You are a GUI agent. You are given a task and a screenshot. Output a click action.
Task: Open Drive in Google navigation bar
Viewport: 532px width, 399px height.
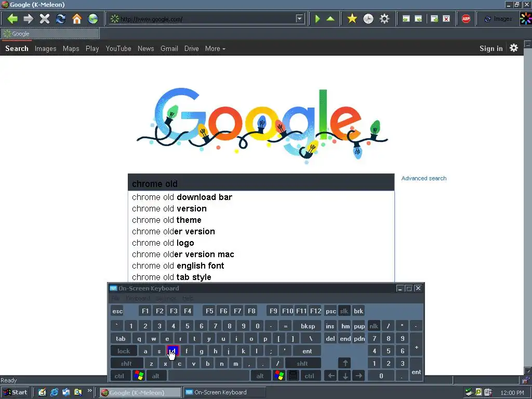[192, 48]
